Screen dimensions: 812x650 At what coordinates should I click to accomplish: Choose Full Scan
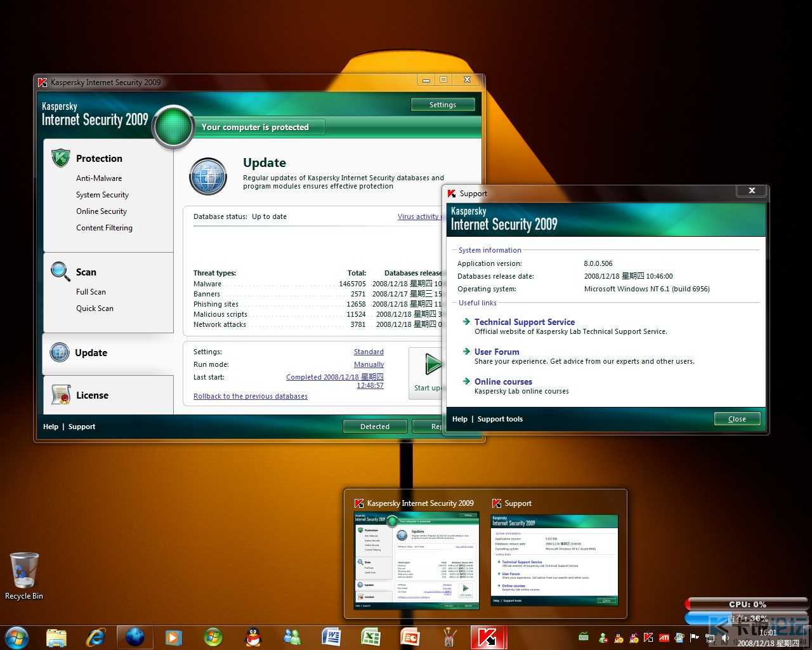tap(91, 292)
